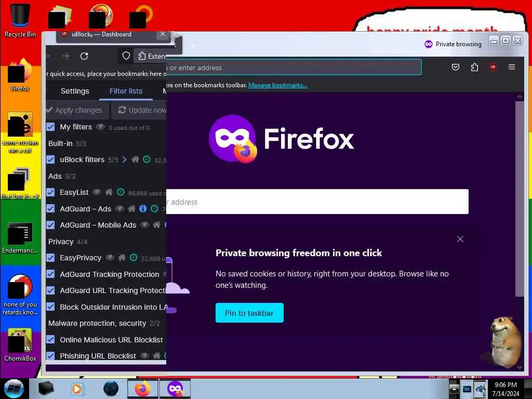Screen dimensions: 532x399
Task: Click EasyList update clock icon
Action: coord(121,192)
